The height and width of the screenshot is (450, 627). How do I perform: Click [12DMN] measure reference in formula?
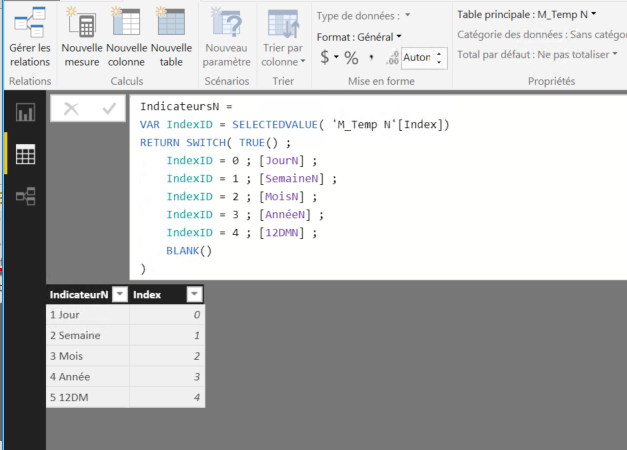point(282,232)
